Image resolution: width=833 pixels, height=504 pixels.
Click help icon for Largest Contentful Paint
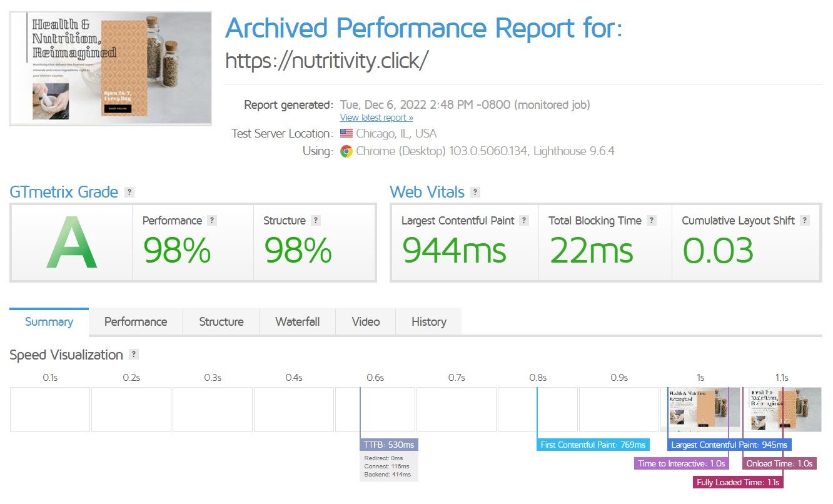524,221
